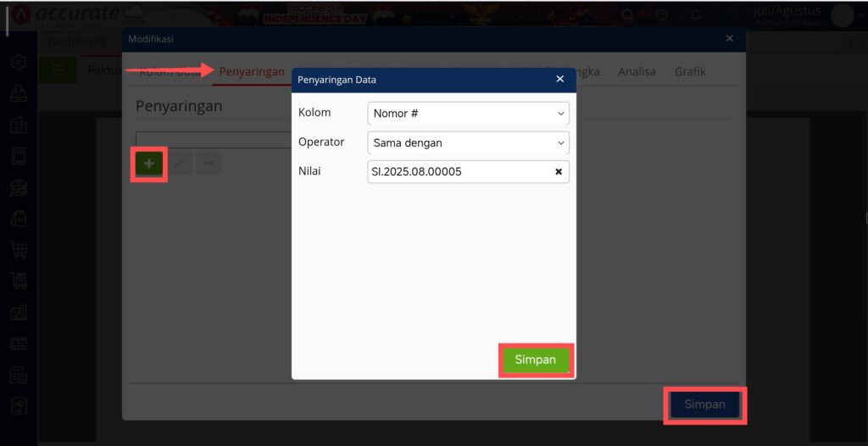Click the Accurate logo
Viewport: 868px width, 446px height.
pyautogui.click(x=77, y=14)
